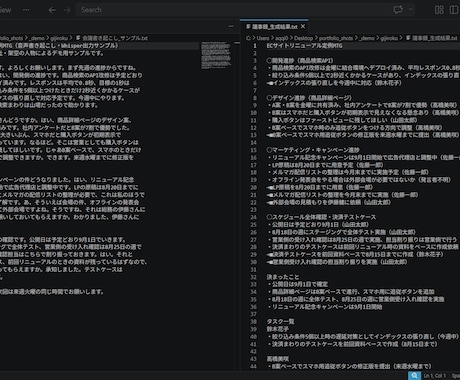
Task: Click line 32 text 決まったこと
Action: [x=283, y=277]
